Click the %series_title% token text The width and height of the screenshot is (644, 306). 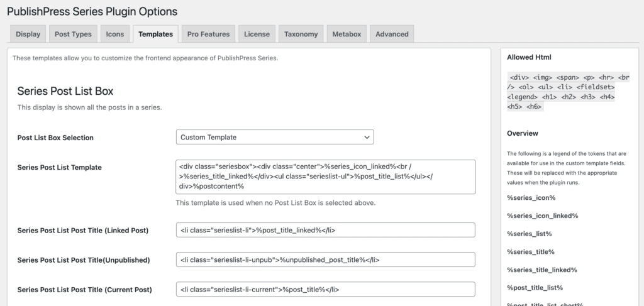click(x=531, y=252)
